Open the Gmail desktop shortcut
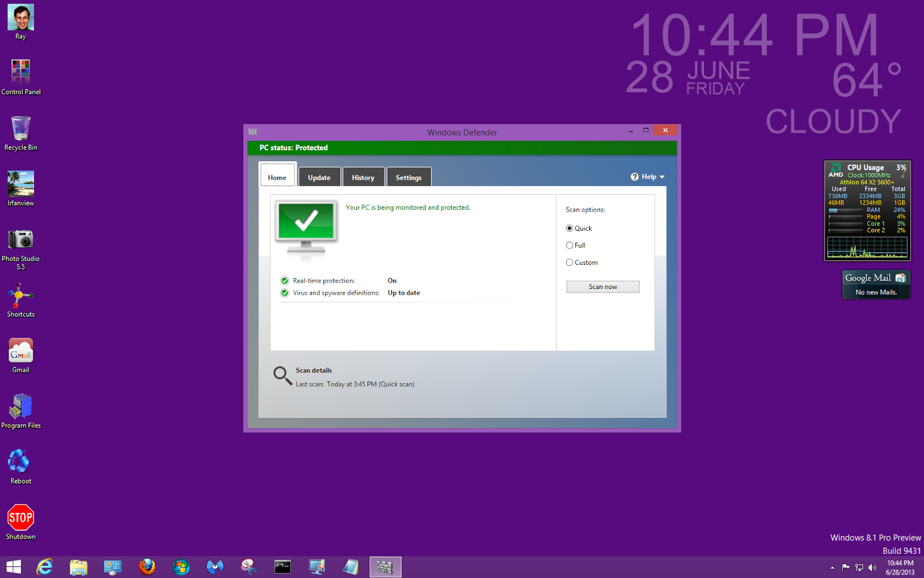The height and width of the screenshot is (578, 924). [21, 355]
